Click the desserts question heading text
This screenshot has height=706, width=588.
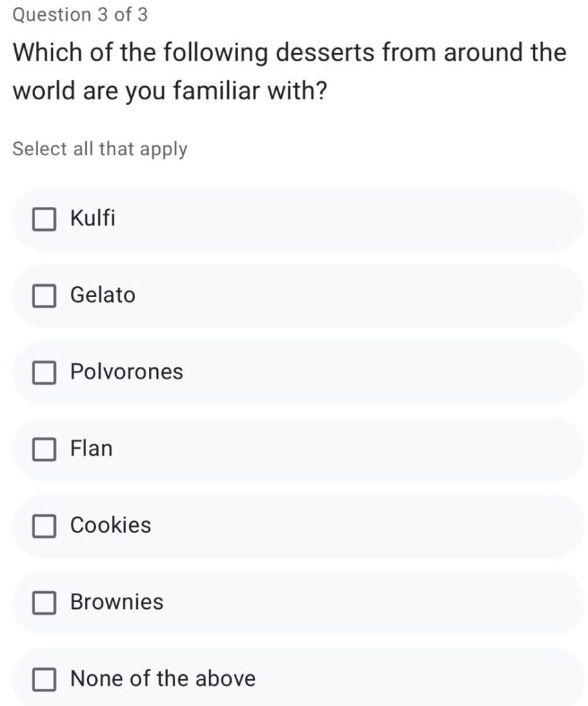290,71
